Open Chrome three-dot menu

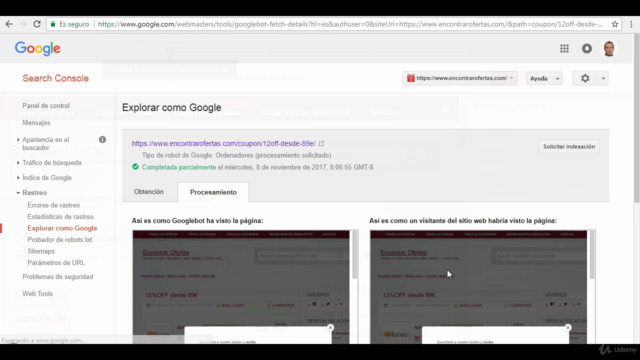(631, 24)
